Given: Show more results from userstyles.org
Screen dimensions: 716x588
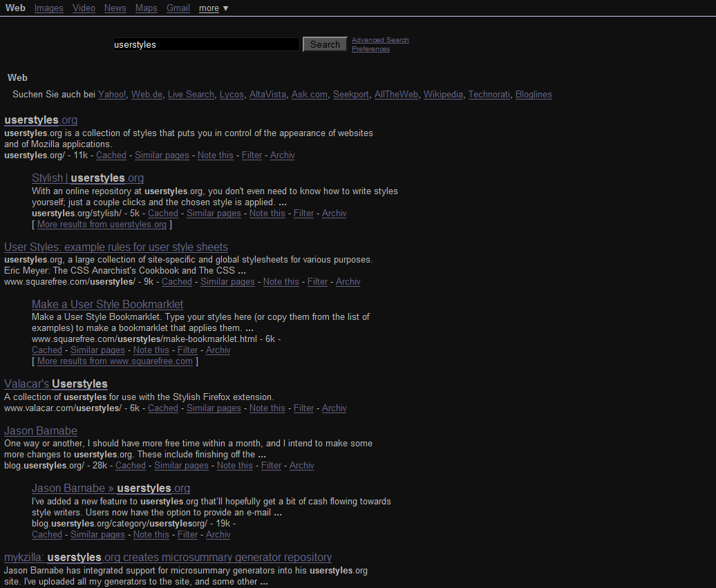Looking at the screenshot, I should click(101, 224).
